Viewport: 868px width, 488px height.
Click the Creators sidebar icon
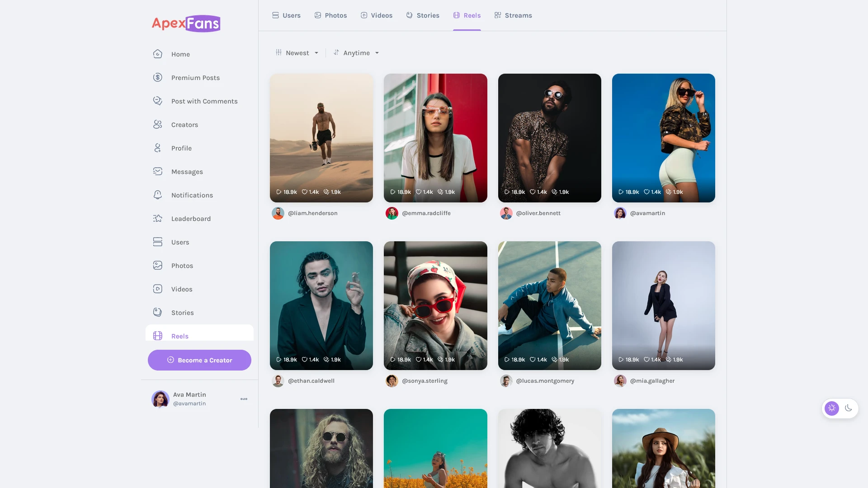coord(157,125)
